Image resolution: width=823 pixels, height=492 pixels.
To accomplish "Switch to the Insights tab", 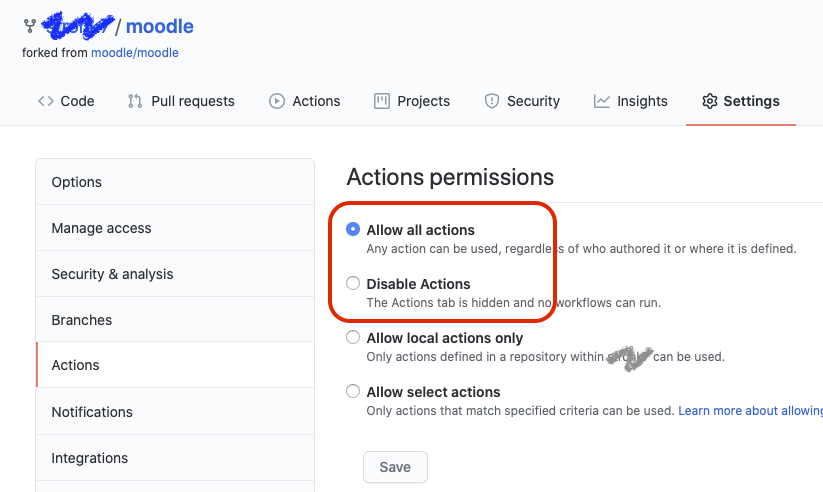I will tap(641, 101).
